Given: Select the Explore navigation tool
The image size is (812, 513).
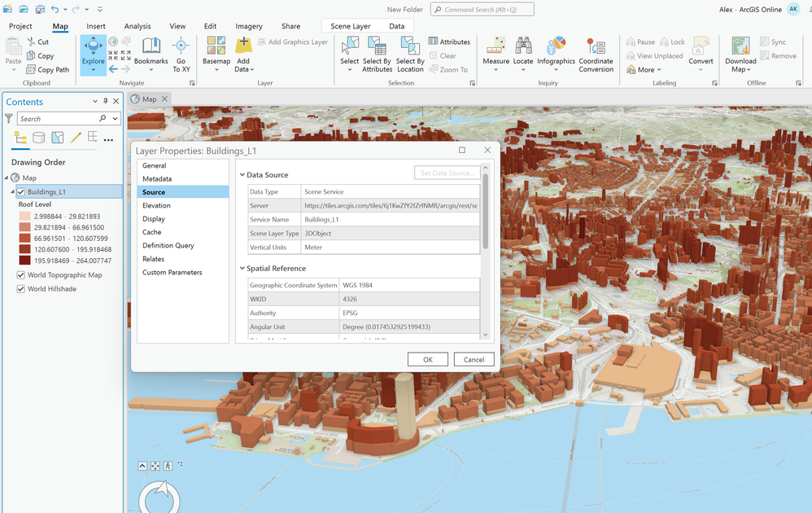Looking at the screenshot, I should pyautogui.click(x=93, y=50).
